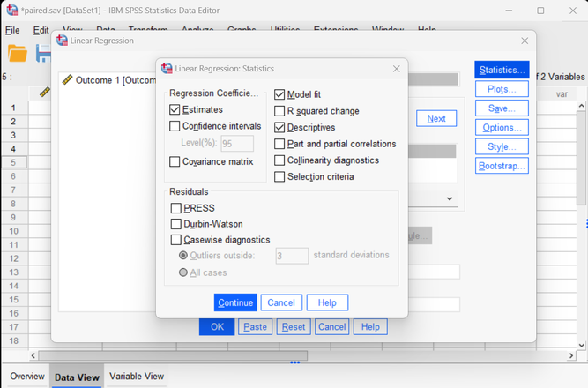Open the Bootstrap... dialog
The height and width of the screenshot is (388, 588).
click(x=502, y=166)
